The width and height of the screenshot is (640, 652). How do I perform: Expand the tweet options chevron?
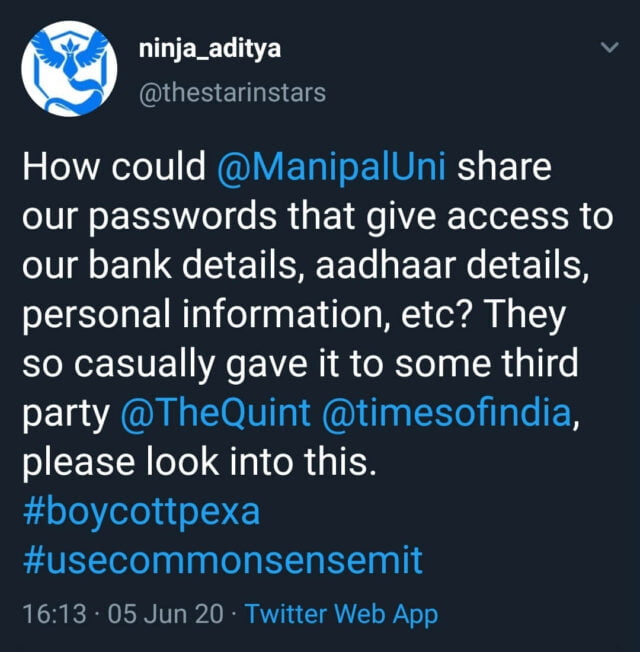607,48
